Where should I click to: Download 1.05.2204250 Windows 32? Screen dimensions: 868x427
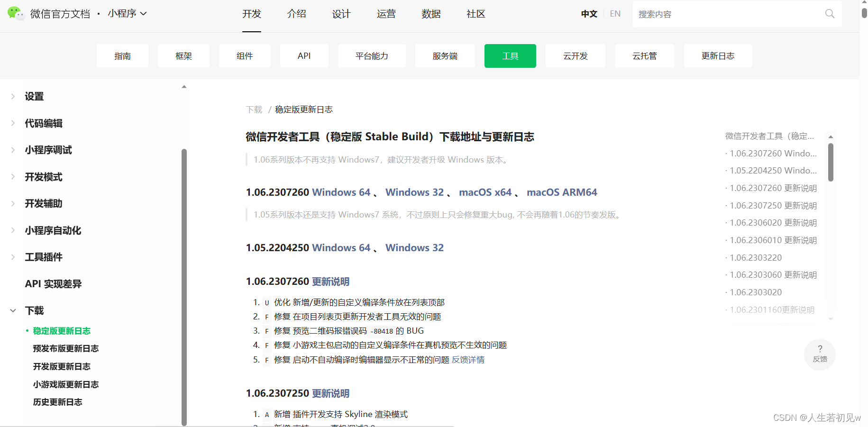pos(415,248)
